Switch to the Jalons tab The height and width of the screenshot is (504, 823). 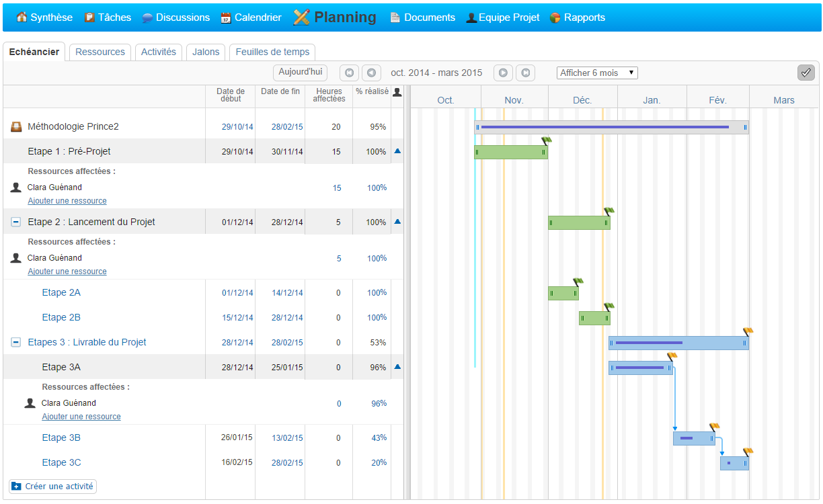tap(206, 52)
